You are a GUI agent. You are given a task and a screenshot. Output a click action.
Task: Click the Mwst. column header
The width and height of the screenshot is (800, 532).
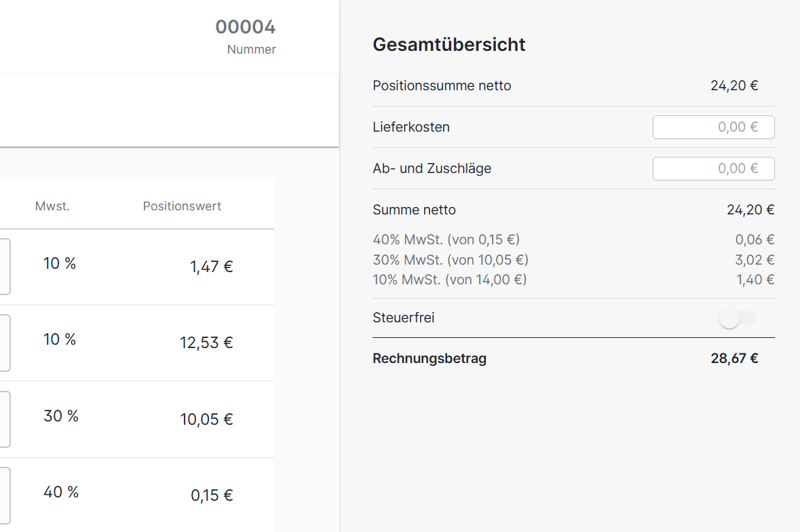52,206
